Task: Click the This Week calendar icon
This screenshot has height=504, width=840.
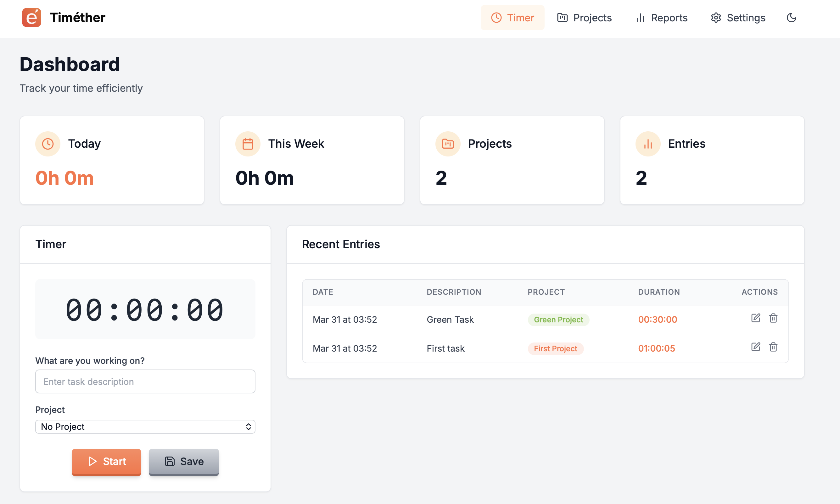Action: (x=248, y=144)
